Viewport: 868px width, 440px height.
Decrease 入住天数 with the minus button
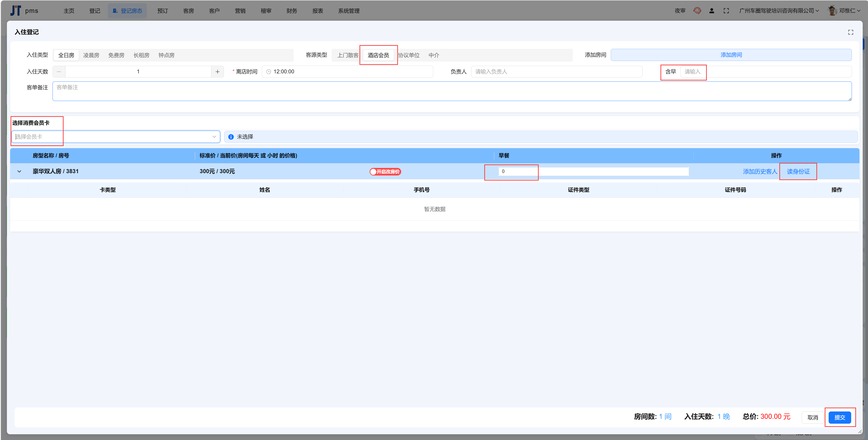59,72
